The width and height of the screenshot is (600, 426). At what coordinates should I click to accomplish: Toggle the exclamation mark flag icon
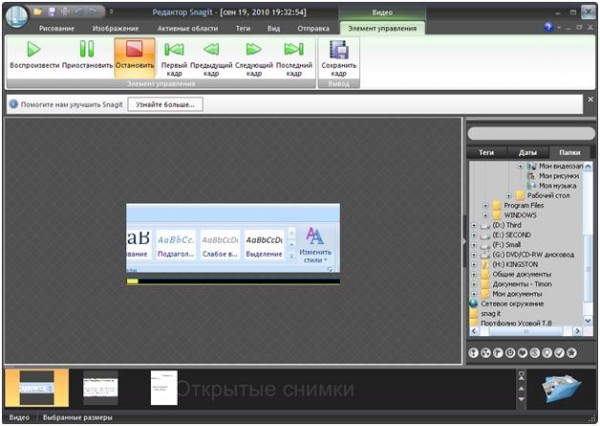(473, 353)
